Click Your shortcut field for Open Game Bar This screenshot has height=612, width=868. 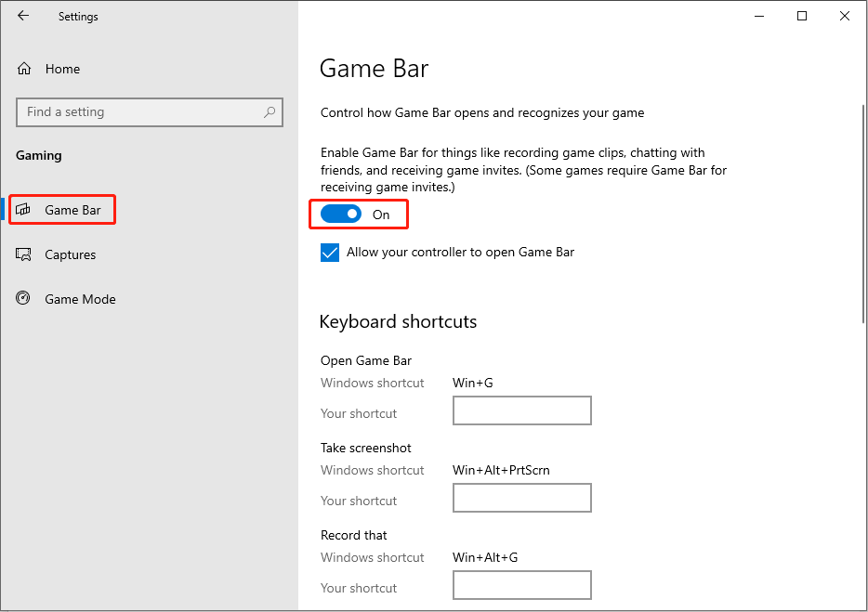pos(522,410)
